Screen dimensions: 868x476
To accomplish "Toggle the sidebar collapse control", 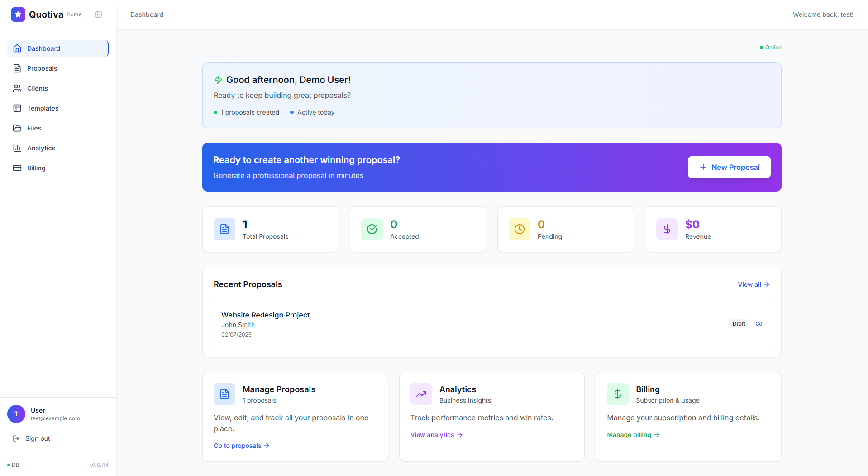I will click(x=99, y=14).
